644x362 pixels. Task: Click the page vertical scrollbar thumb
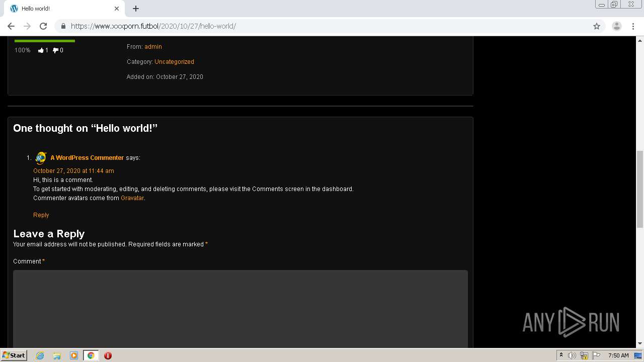point(640,189)
